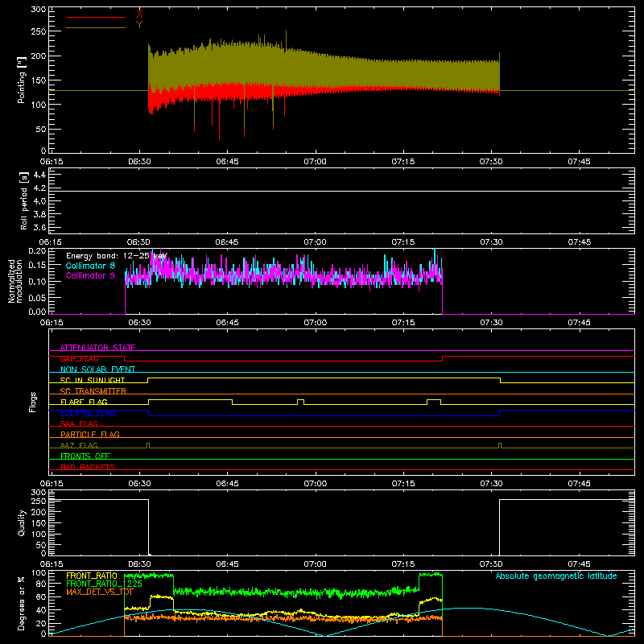Click the Degrees or % axis title
The height and width of the screenshot is (644, 644).
22,603
